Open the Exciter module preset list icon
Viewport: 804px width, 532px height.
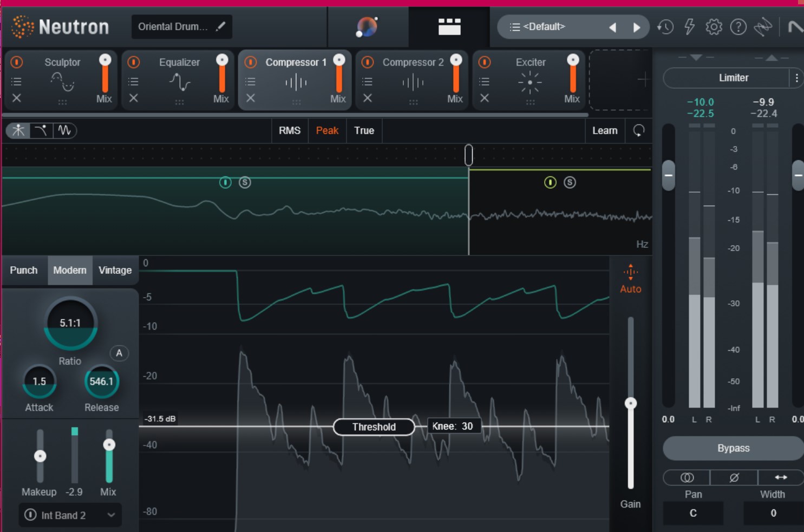485,82
